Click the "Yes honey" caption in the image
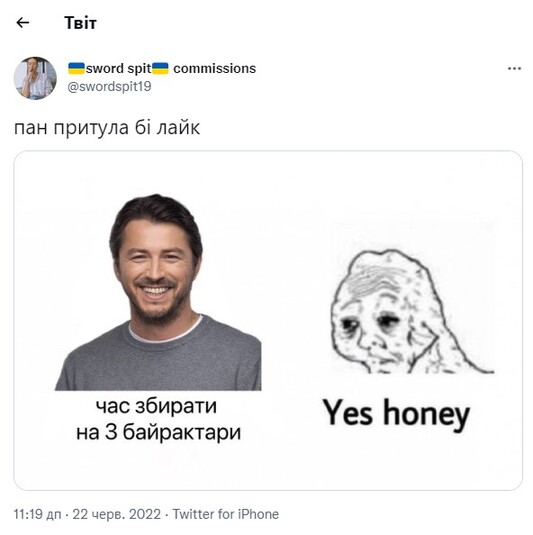The image size is (533, 535). click(397, 414)
